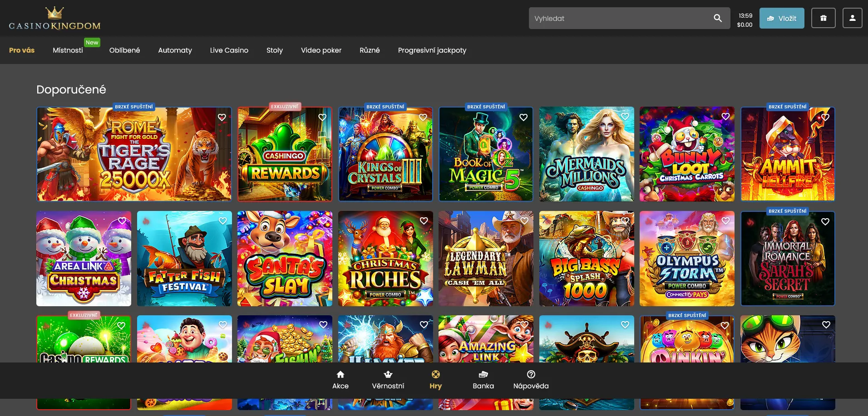868x416 pixels.
Task: Open the user account profile icon
Action: click(x=852, y=18)
